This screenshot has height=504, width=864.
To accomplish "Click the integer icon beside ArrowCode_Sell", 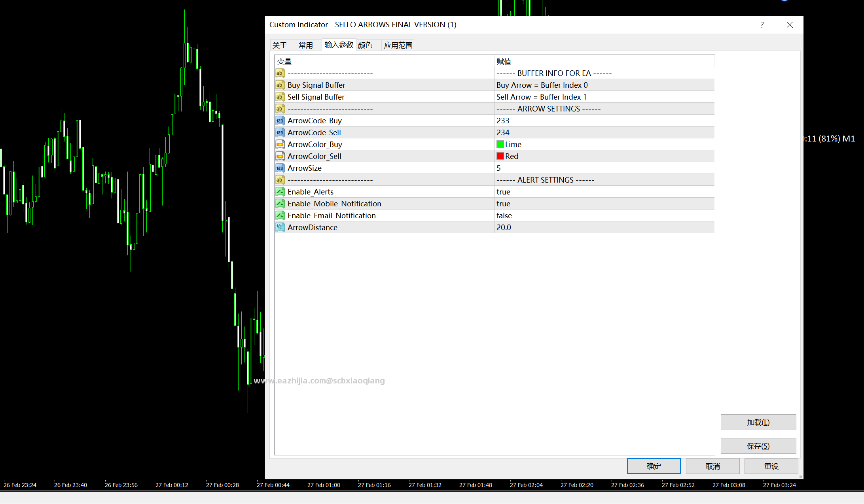I will coord(280,132).
